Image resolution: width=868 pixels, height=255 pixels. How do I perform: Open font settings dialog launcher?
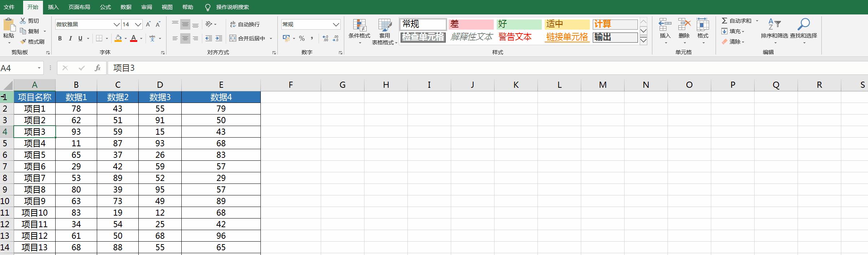[163, 53]
